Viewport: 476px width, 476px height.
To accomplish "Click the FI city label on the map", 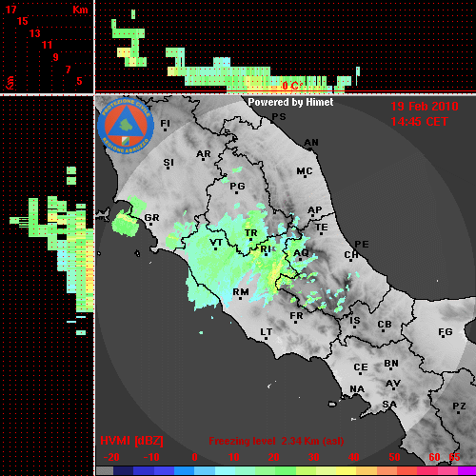I will click(165, 123).
